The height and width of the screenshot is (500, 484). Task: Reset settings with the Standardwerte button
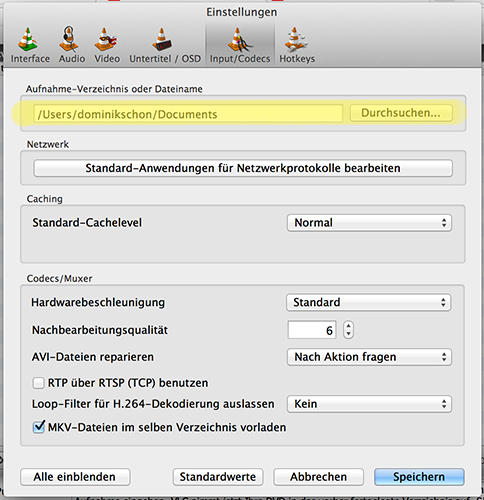(218, 477)
